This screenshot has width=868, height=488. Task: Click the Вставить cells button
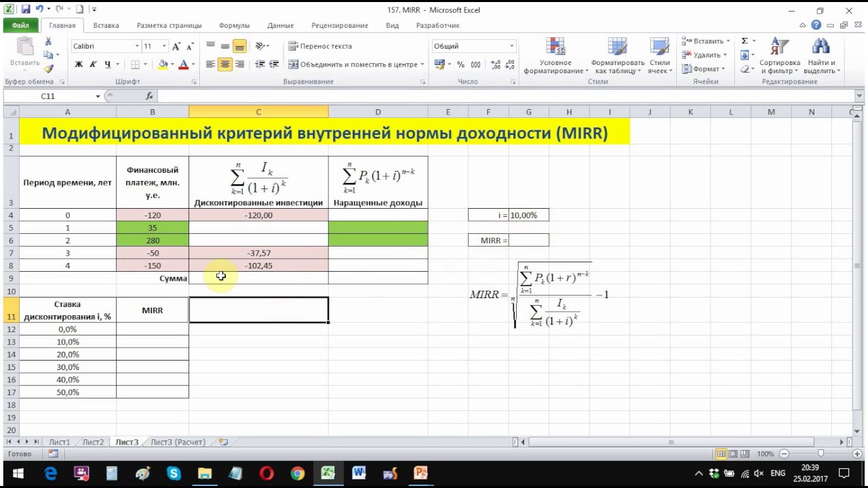(x=705, y=41)
